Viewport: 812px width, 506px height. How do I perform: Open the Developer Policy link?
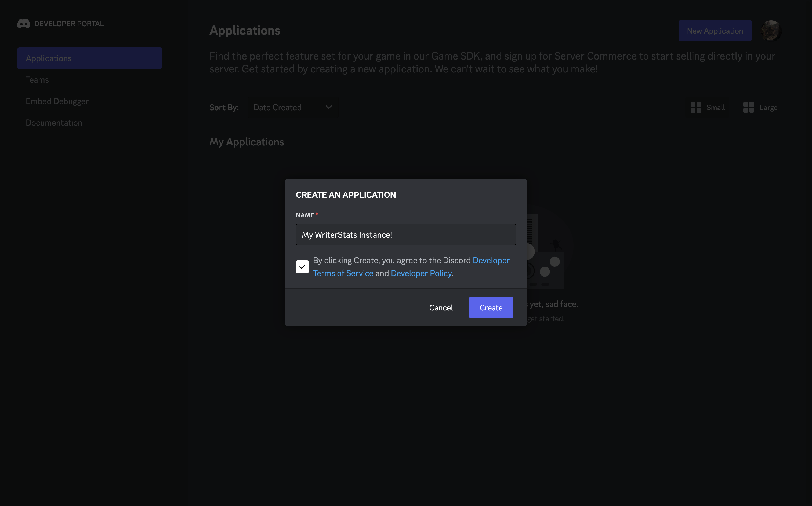pyautogui.click(x=421, y=273)
